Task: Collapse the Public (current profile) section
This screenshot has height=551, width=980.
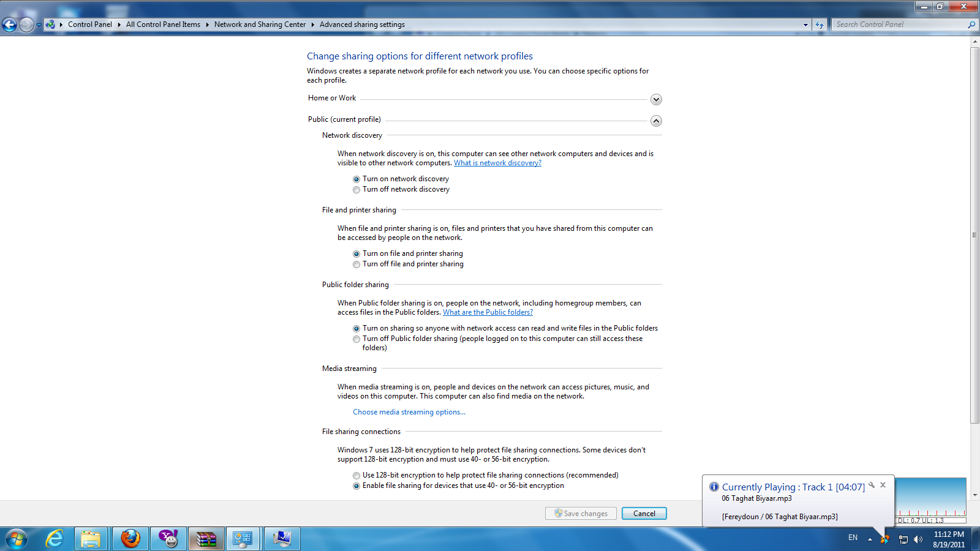Action: (656, 121)
